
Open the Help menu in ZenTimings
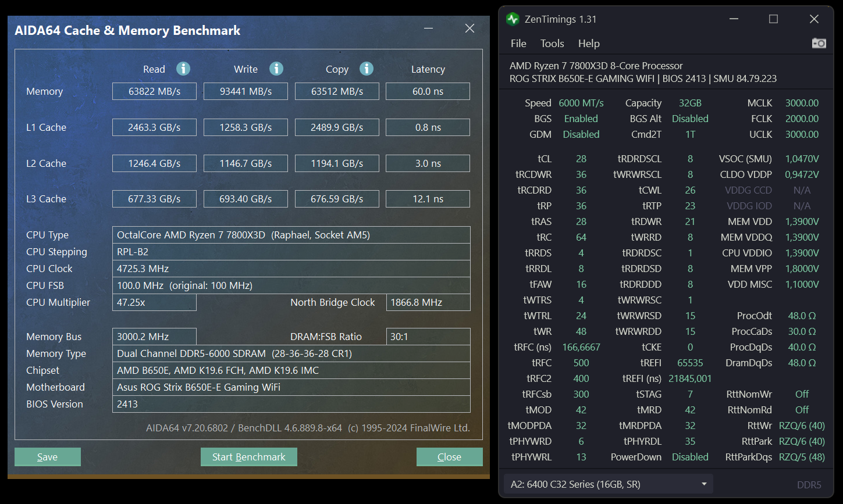(x=589, y=44)
